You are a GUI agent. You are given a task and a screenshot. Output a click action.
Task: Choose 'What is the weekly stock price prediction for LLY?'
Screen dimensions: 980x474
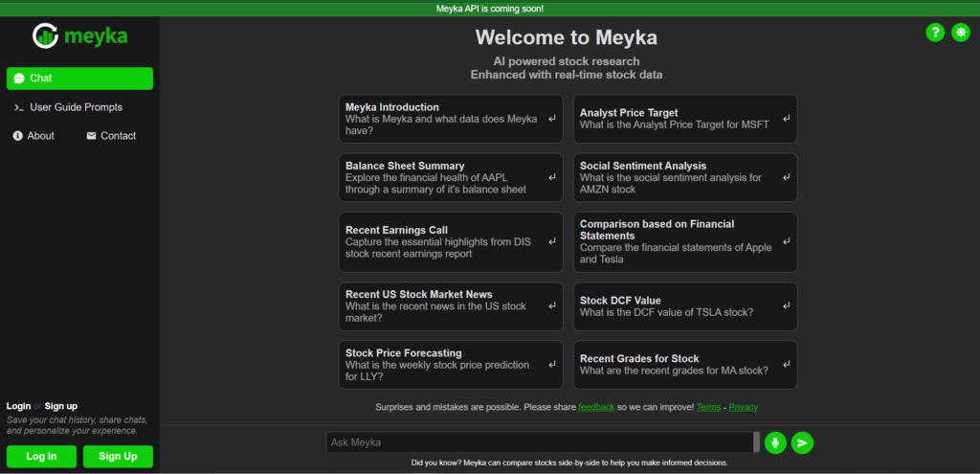(437, 371)
